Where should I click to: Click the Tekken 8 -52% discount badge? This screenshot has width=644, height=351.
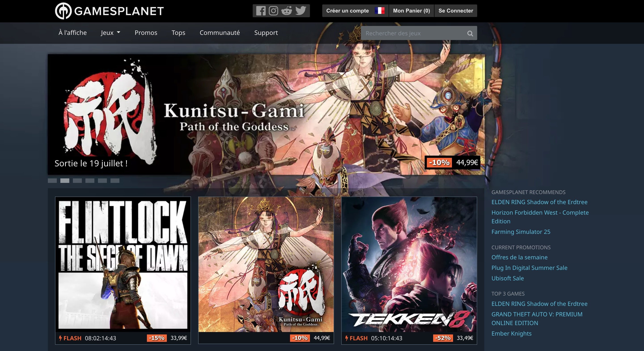[443, 338]
